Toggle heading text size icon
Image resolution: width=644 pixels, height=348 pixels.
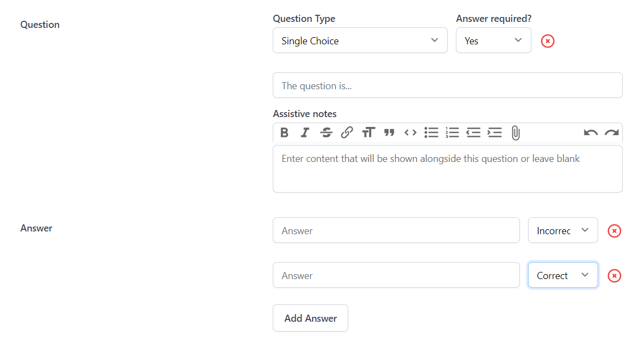pyautogui.click(x=368, y=133)
